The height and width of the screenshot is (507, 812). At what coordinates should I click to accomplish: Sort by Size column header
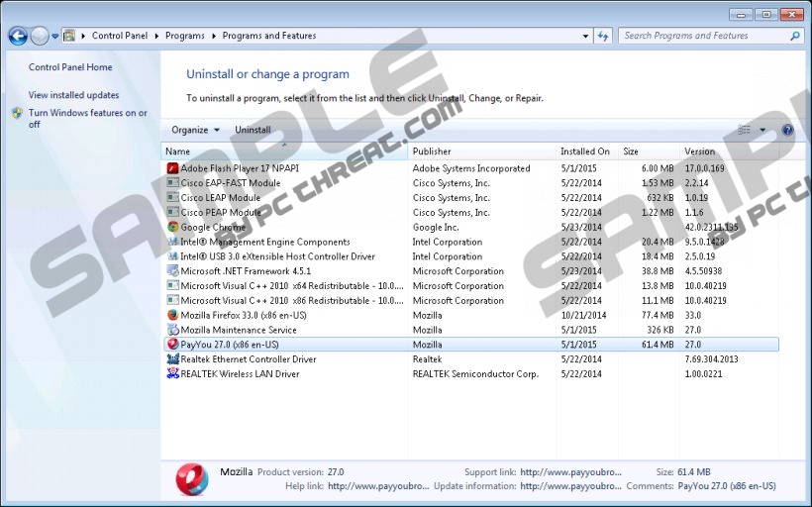[649, 152]
